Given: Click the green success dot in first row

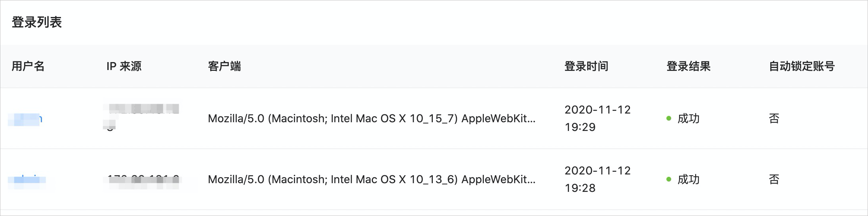Looking at the screenshot, I should (669, 118).
